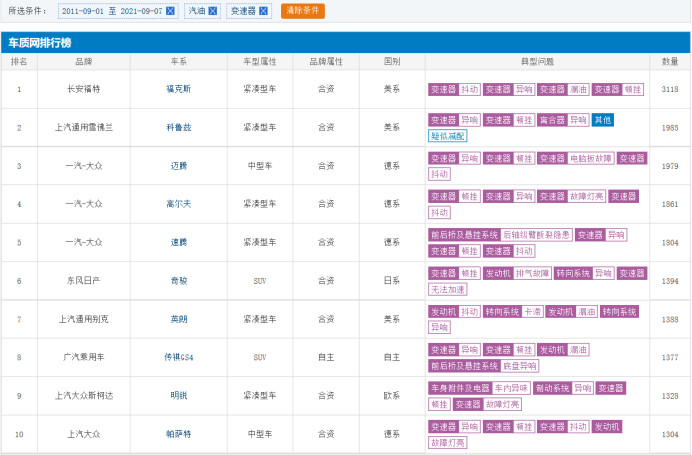Click the 数量 column header
Viewport: 692px width, 455px height.
point(669,62)
